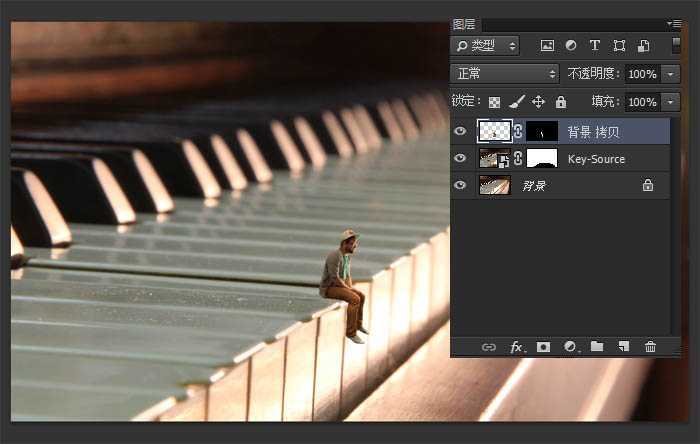Select the Key-Source layer name
The width and height of the screenshot is (700, 444).
pos(596,159)
